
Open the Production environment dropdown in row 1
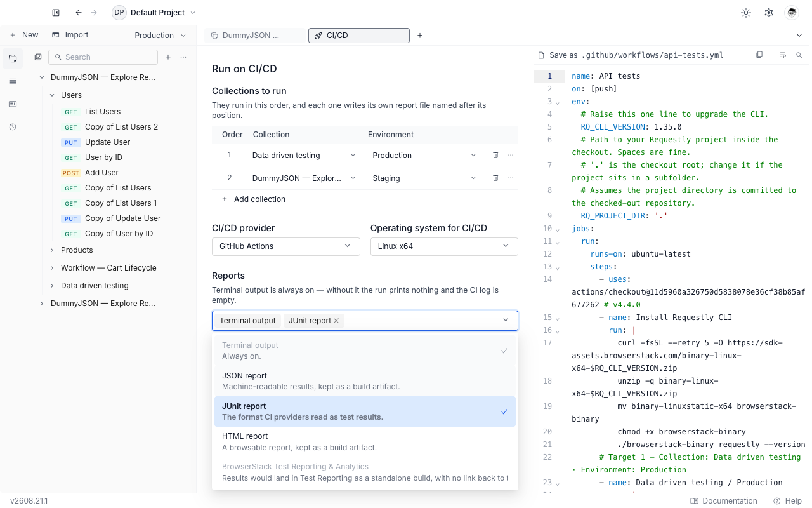(424, 155)
